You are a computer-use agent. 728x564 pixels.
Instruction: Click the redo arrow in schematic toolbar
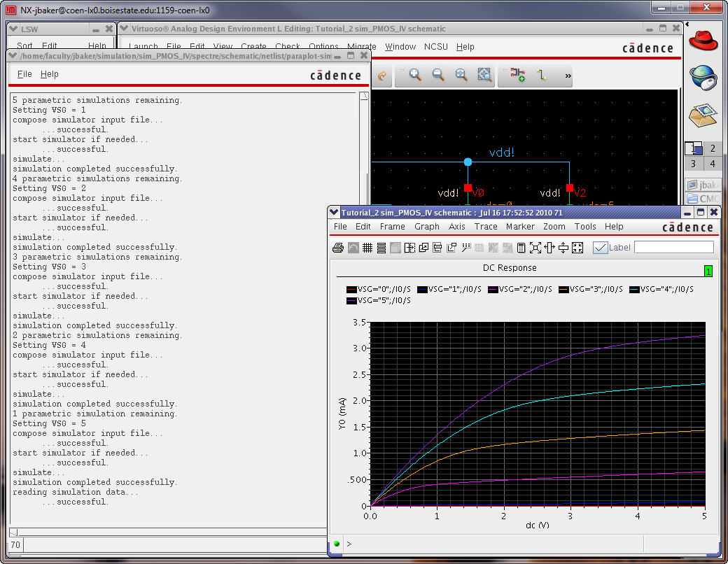tap(382, 76)
